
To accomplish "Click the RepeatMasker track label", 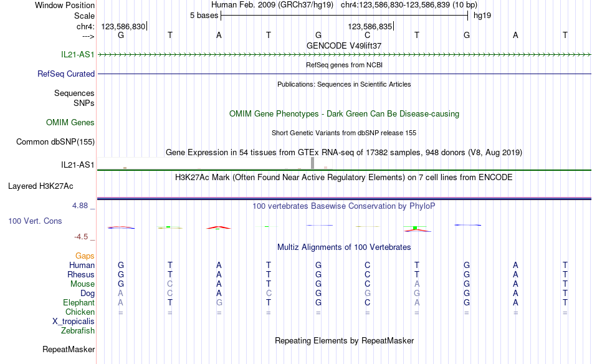I will coord(69,350).
